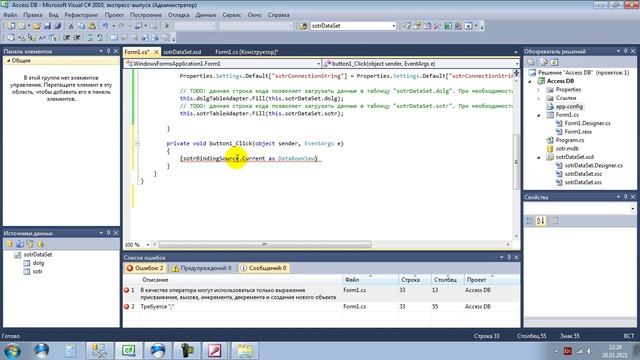Select the sotr table in Data Sources
640x360 pixels.
(x=37, y=271)
